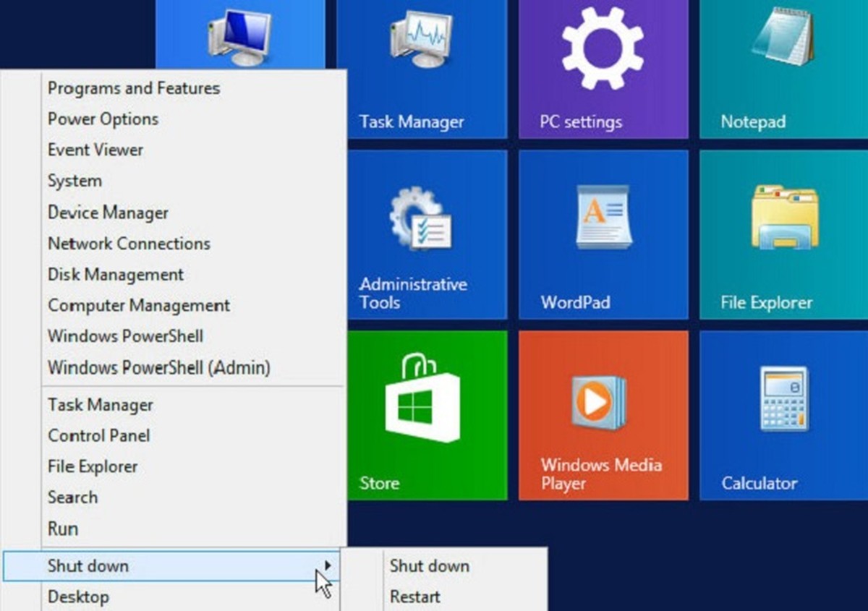Screen dimensions: 868x611
Task: Select Device Manager menu entry
Action: click(108, 213)
